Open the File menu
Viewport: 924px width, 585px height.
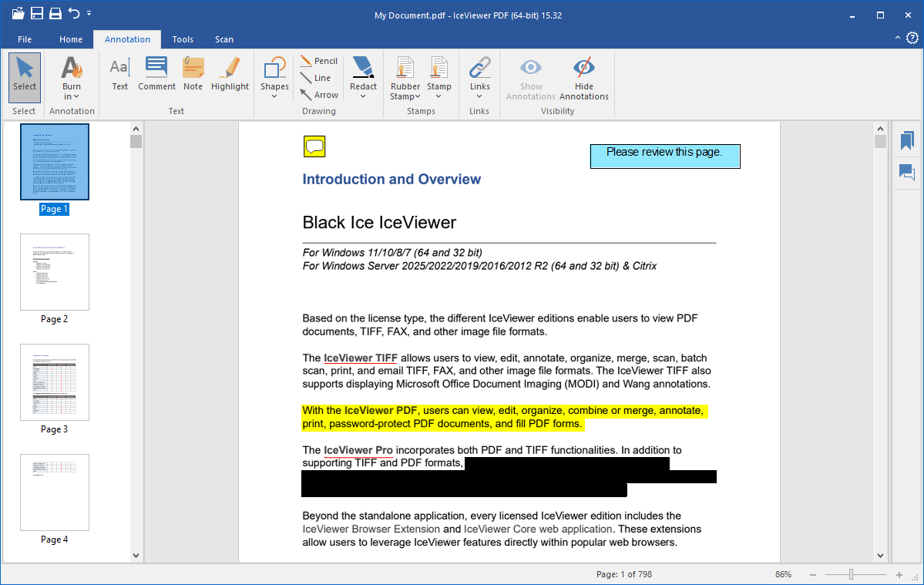coord(25,39)
